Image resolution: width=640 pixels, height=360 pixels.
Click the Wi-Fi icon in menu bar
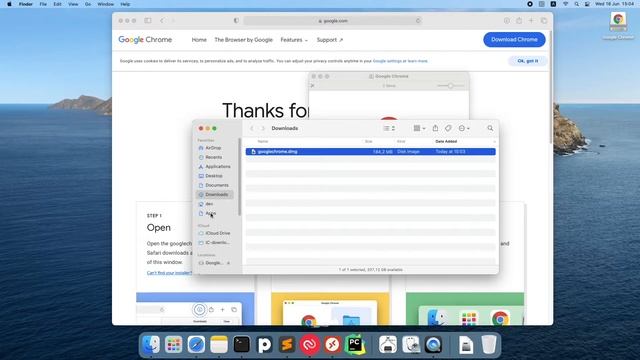pos(565,4)
